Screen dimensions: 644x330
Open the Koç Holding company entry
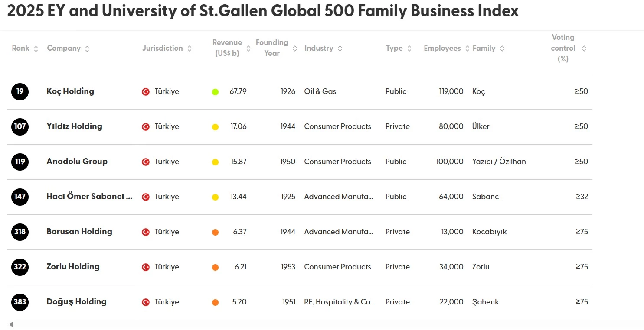click(70, 91)
